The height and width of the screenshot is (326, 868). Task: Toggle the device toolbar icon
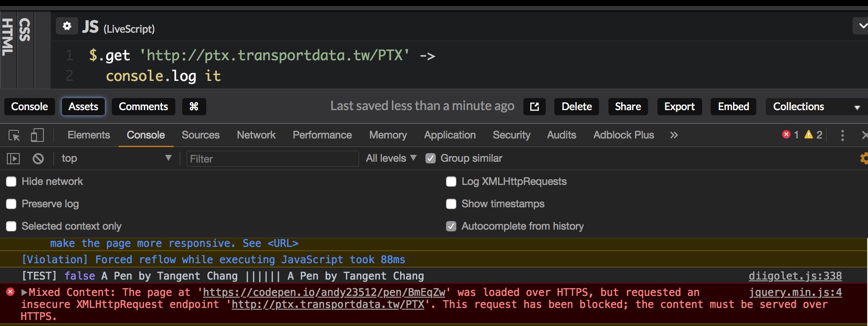tap(37, 135)
